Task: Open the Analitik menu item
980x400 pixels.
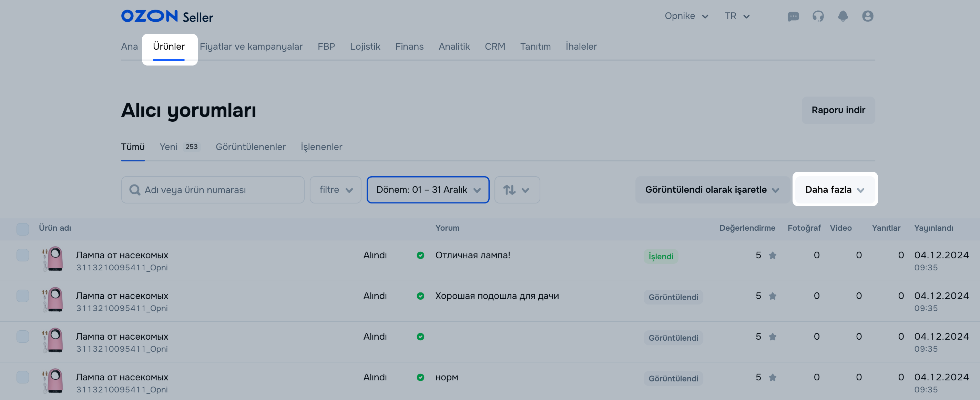Action: pos(454,47)
